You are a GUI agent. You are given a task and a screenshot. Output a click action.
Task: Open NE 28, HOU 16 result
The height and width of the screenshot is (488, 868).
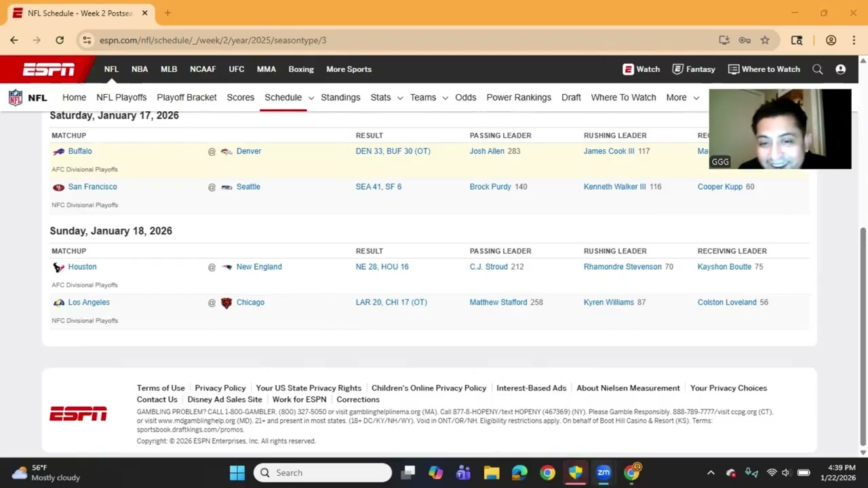point(382,267)
